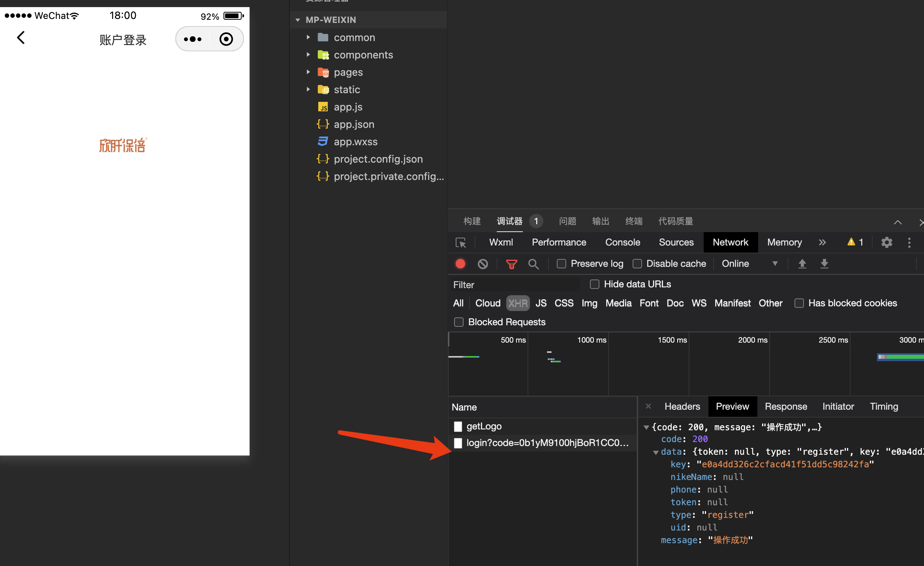Switch to the 终端 panel tab

click(x=634, y=221)
